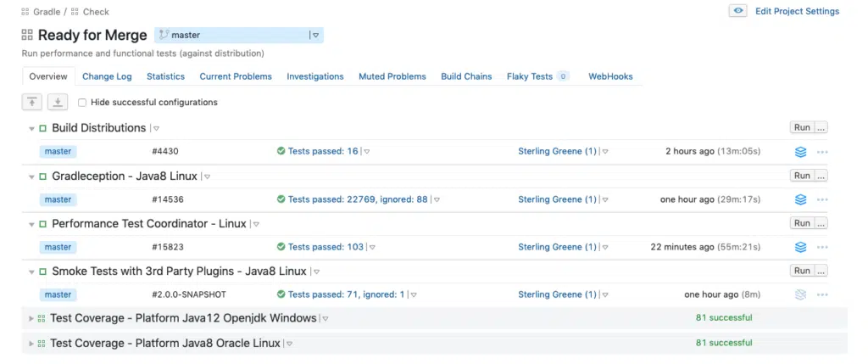The image size is (868, 364).
Task: Open Edit Project Settings link
Action: [797, 11]
